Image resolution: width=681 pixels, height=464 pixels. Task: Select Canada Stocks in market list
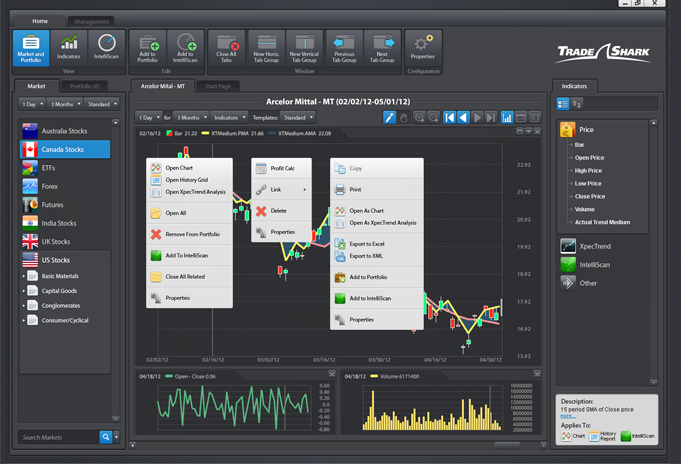click(x=65, y=149)
